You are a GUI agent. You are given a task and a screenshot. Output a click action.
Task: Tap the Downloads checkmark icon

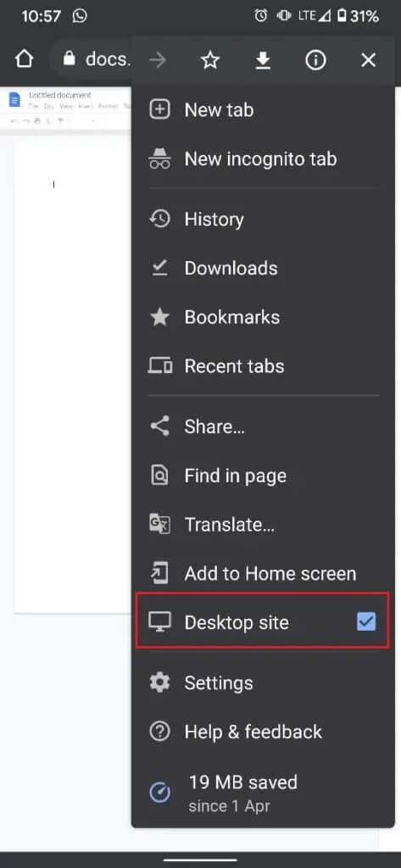point(159,269)
